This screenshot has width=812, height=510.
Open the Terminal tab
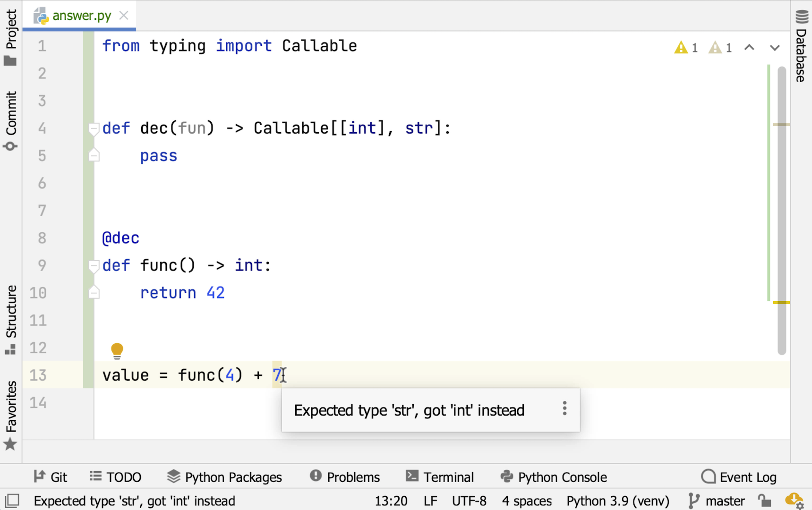click(439, 477)
